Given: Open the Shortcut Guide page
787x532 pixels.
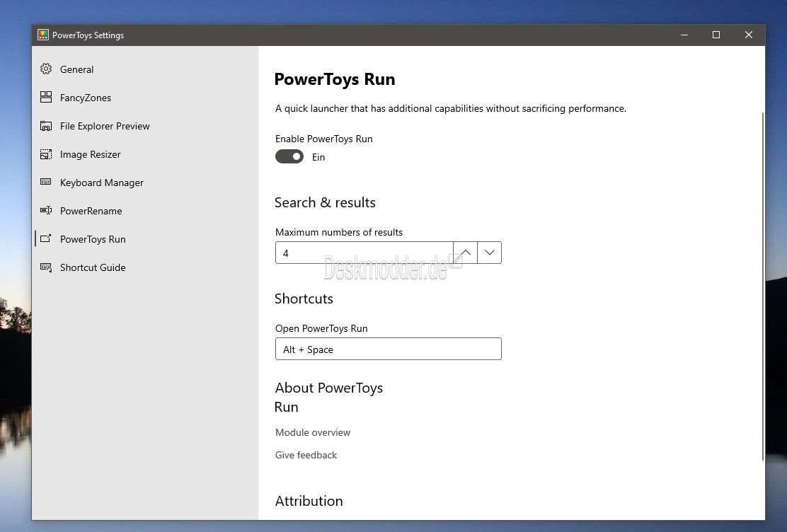Looking at the screenshot, I should pos(145,267).
